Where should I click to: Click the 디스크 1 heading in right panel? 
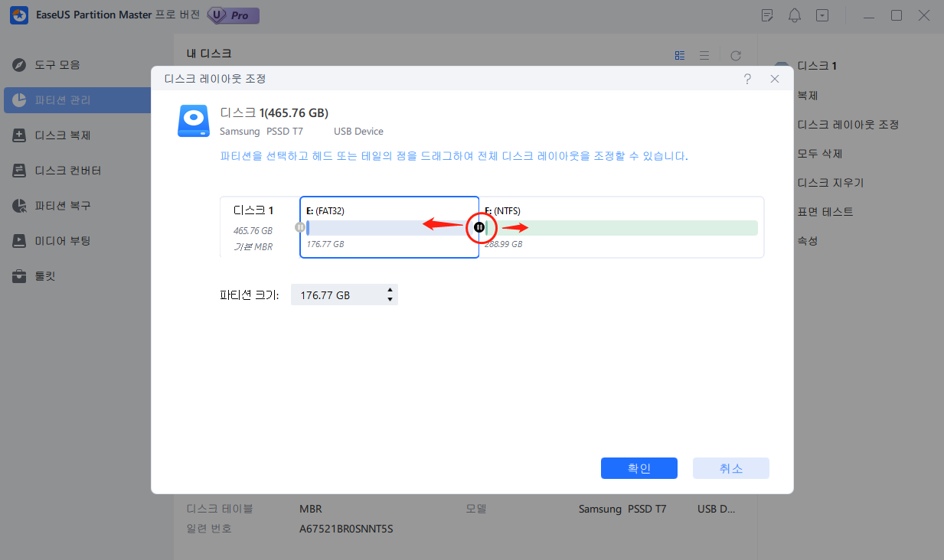pos(817,67)
